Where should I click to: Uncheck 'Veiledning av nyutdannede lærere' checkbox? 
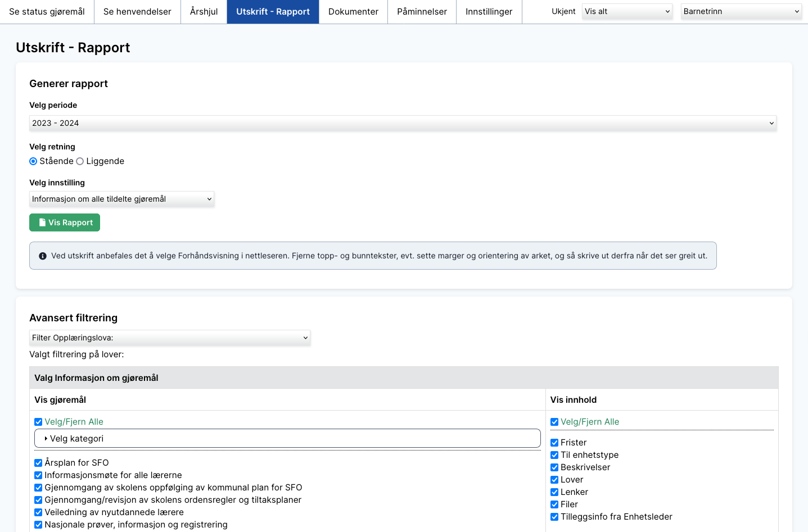coord(38,512)
